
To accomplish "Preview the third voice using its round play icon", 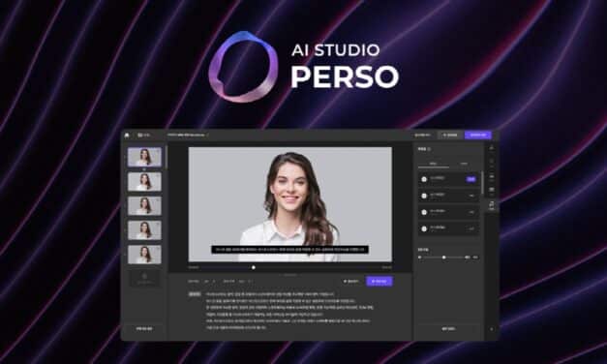I will [x=424, y=212].
